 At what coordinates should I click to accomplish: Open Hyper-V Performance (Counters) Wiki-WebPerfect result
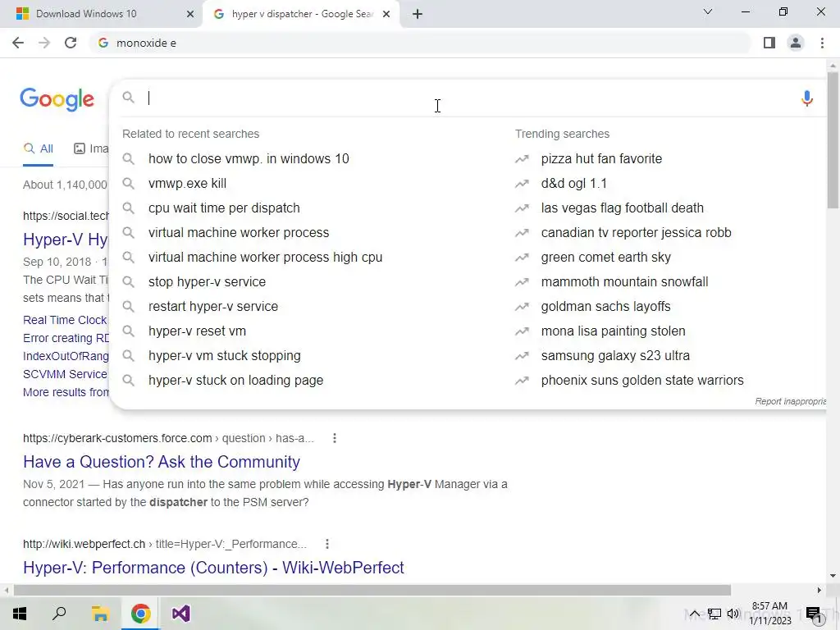pyautogui.click(x=213, y=568)
